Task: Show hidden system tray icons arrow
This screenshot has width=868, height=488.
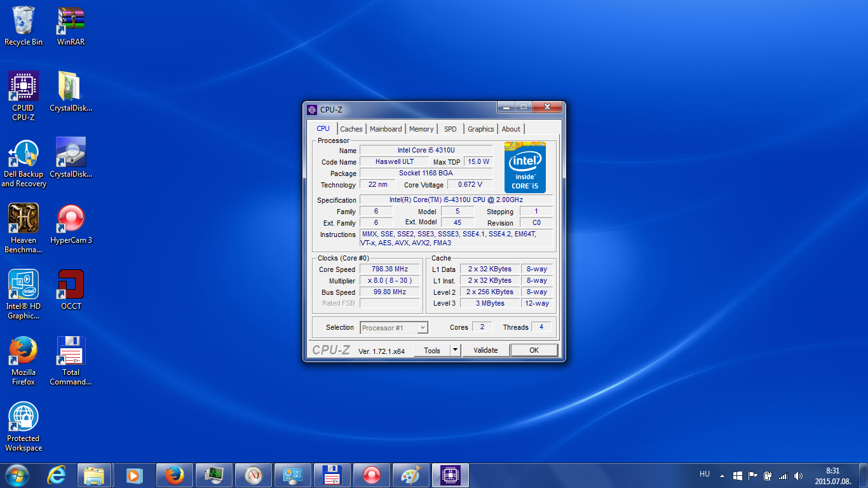Action: pos(722,475)
